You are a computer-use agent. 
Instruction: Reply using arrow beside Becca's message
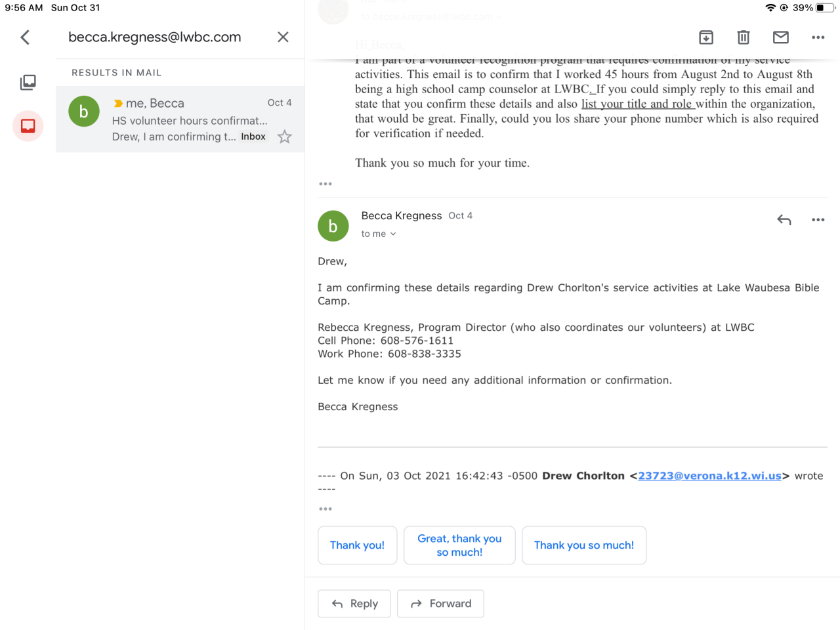[x=784, y=220]
